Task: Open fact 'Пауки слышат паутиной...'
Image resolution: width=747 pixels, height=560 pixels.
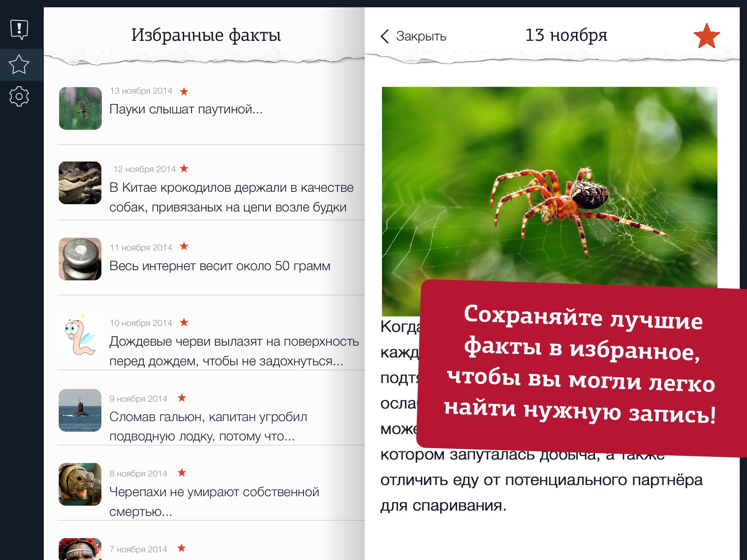Action: [x=186, y=109]
